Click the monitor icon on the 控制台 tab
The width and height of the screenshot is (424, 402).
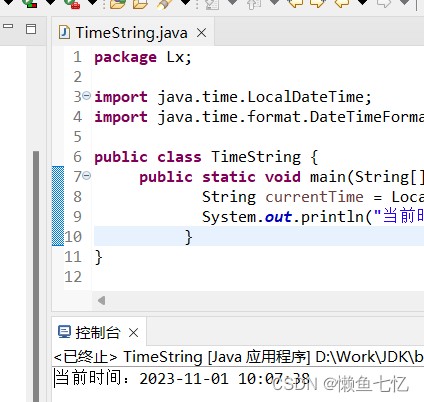click(x=64, y=332)
